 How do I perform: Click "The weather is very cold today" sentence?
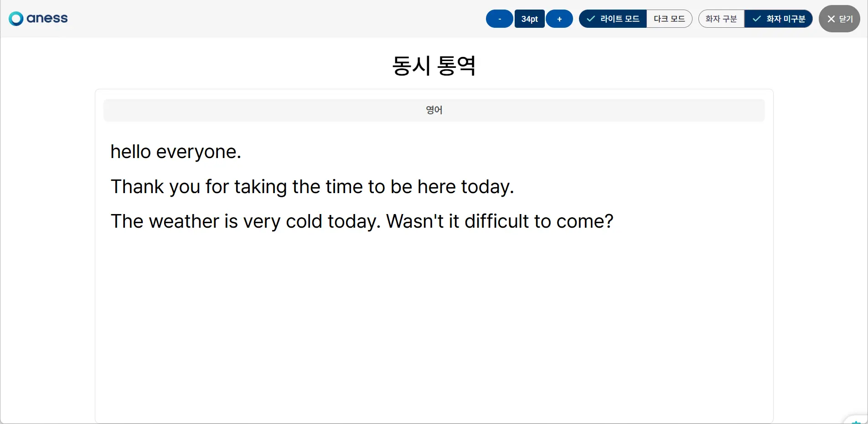245,221
